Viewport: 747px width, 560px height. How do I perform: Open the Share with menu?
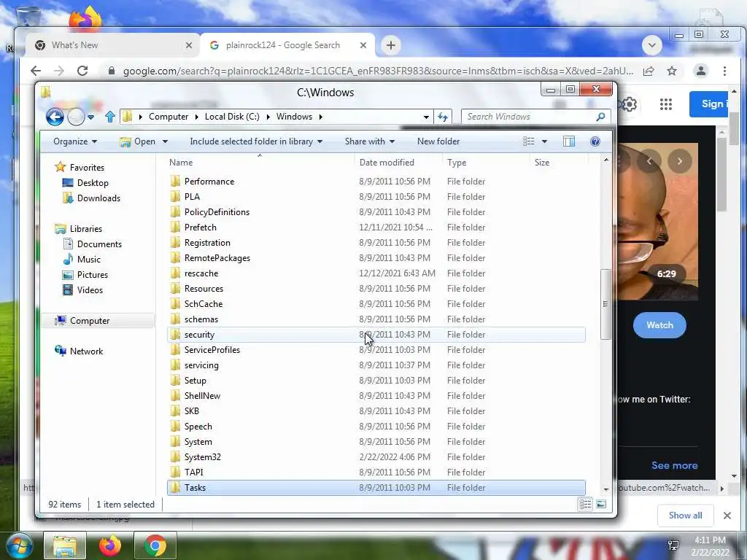(x=370, y=141)
